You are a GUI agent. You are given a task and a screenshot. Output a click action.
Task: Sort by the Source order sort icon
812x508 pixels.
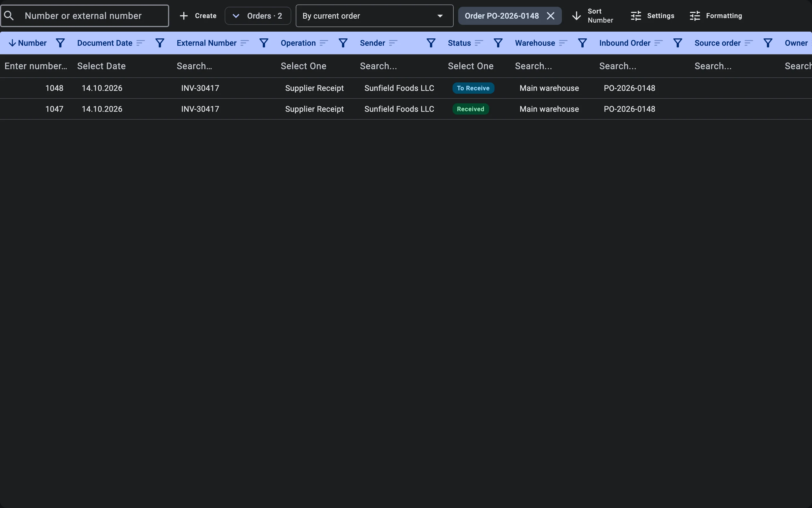[x=749, y=43]
